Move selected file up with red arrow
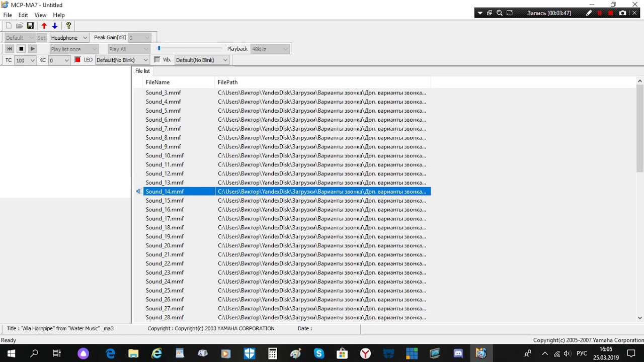644x362 pixels. click(x=44, y=26)
